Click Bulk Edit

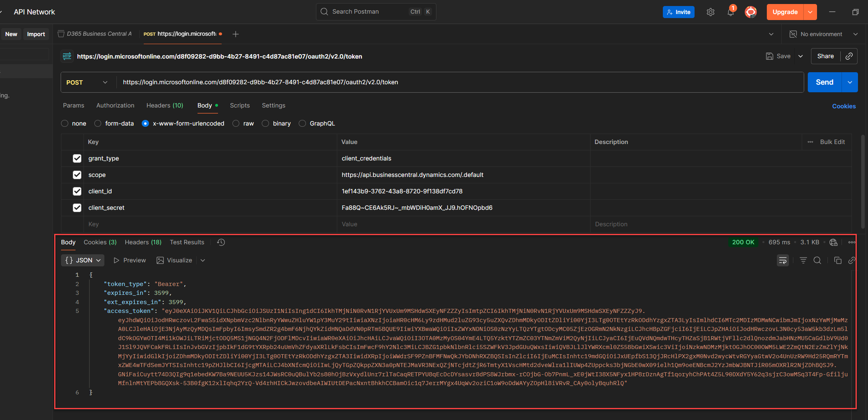[x=832, y=142]
